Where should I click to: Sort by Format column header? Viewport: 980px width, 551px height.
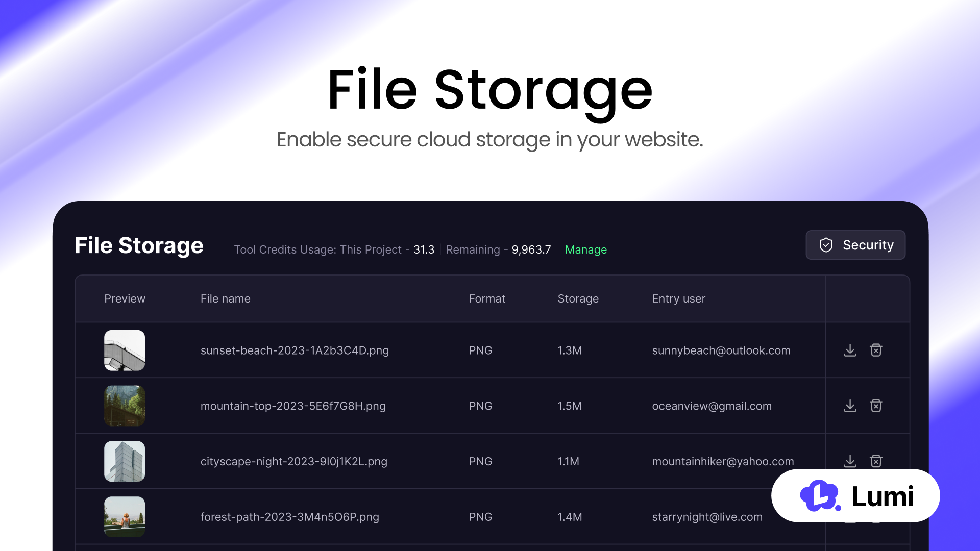(x=486, y=298)
